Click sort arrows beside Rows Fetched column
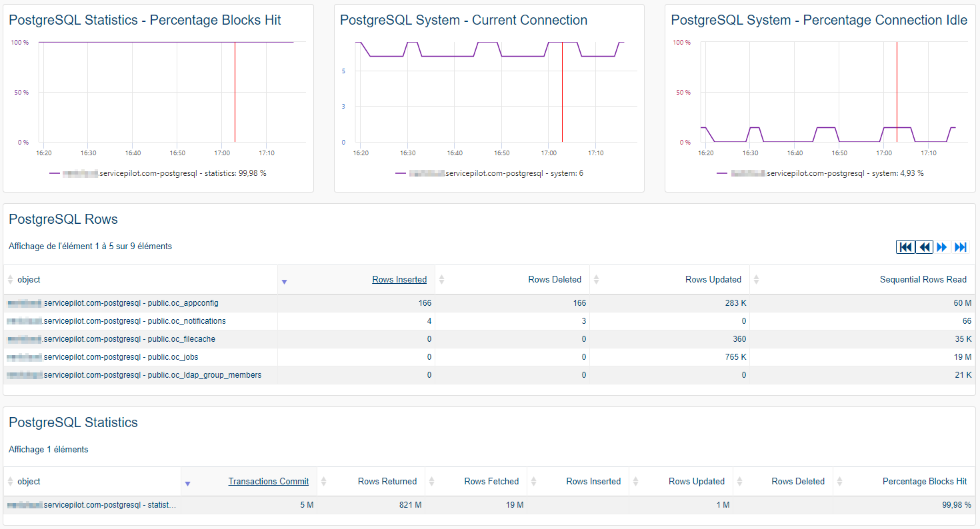Viewport: 980px width, 529px height. click(x=431, y=482)
